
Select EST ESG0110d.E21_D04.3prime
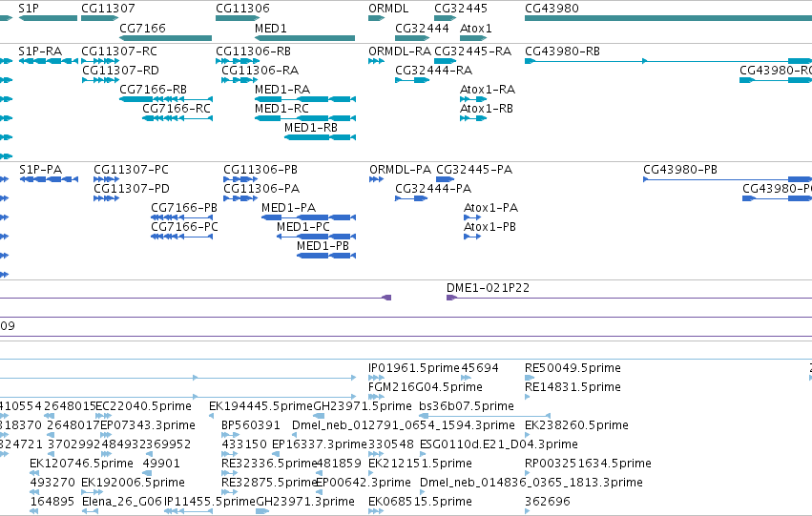pyautogui.click(x=422, y=454)
